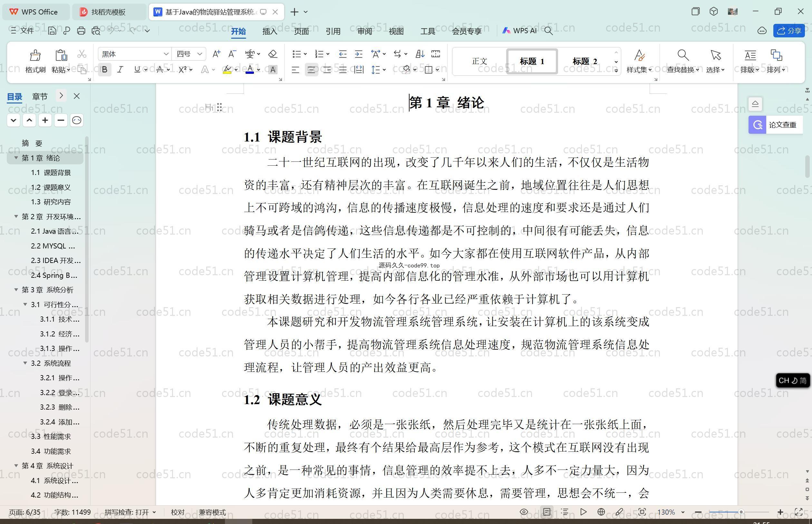The height and width of the screenshot is (524, 812).
Task: Collapse 第2章 开发环境 tree node
Action: click(x=16, y=217)
